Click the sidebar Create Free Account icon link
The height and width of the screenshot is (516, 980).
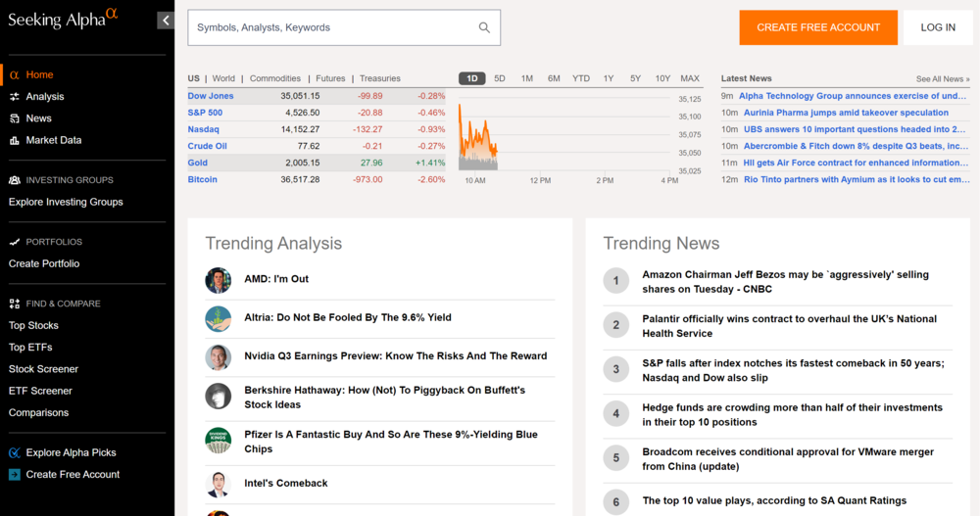pyautogui.click(x=15, y=474)
